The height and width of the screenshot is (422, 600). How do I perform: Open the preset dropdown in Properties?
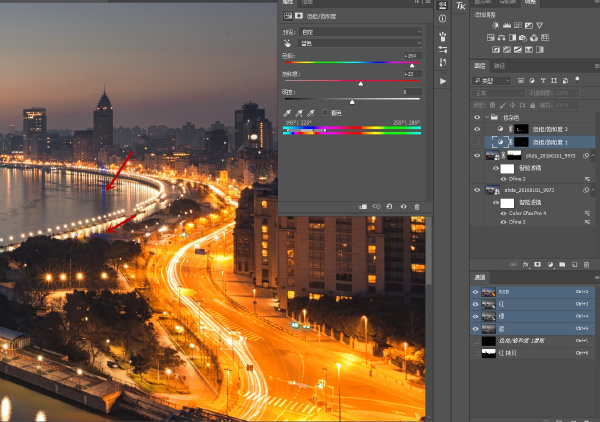click(360, 32)
